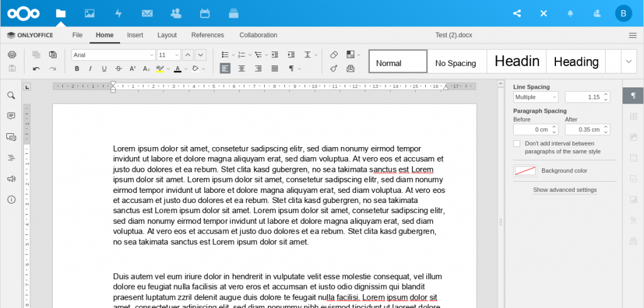The image size is (644, 308).
Task: Open the Multiple line spacing dropdown
Action: click(536, 97)
